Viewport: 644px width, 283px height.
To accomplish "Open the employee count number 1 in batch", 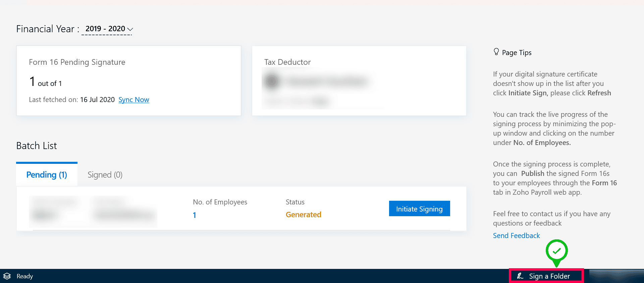I will click(x=194, y=215).
